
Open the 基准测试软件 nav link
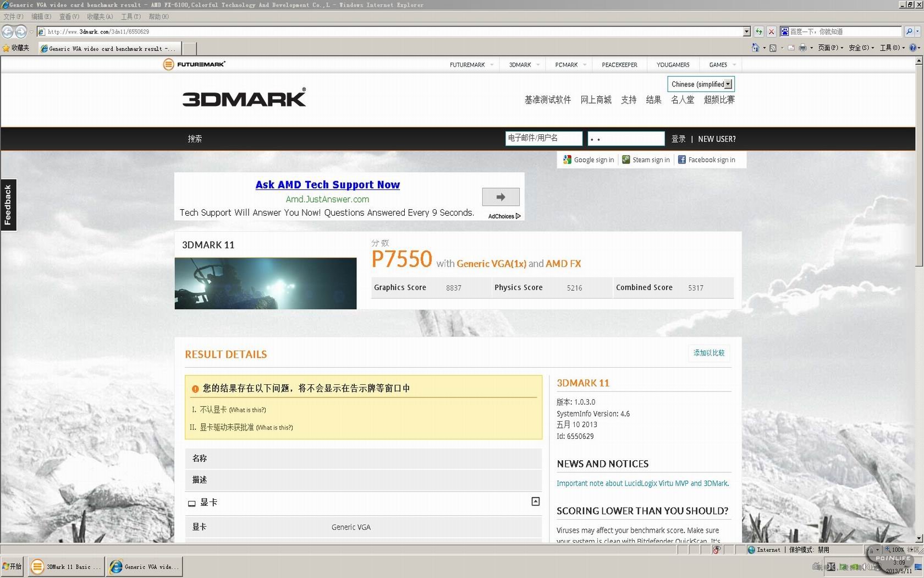coord(548,100)
